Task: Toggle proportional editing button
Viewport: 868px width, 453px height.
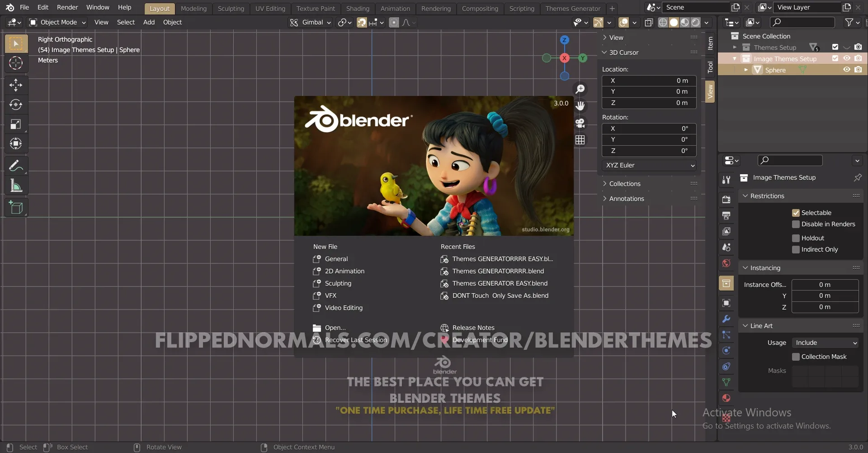Action: pyautogui.click(x=394, y=23)
